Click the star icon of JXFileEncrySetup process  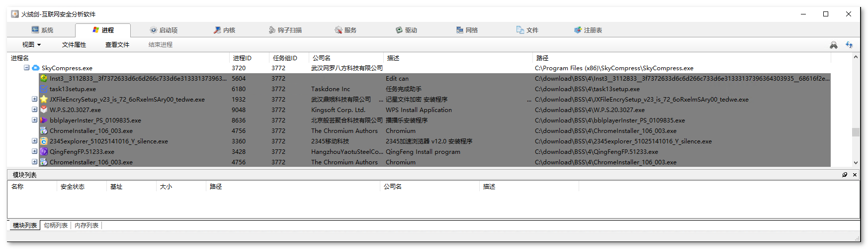(44, 99)
